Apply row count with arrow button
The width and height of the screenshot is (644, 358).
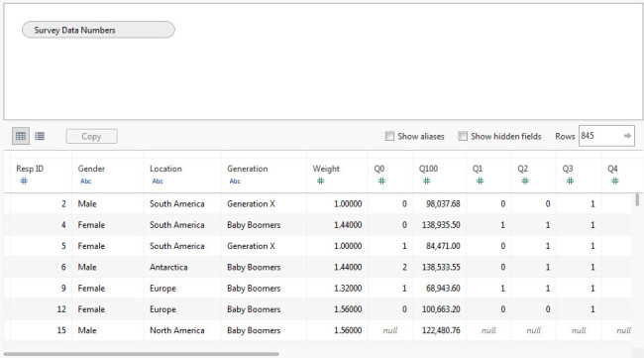click(627, 136)
